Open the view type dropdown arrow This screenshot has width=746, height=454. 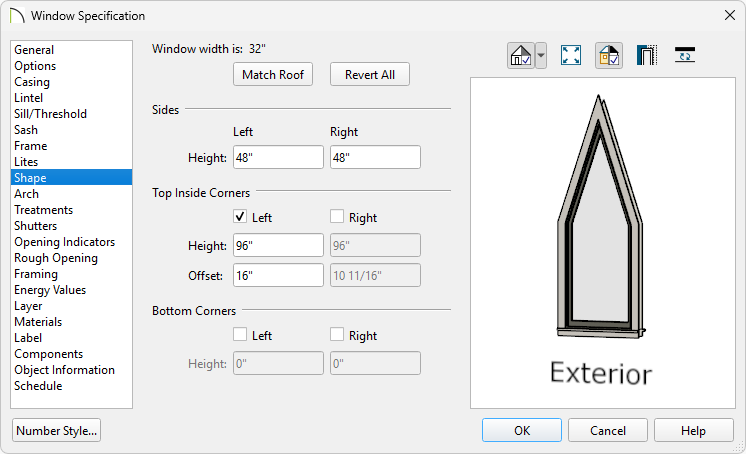coord(541,56)
